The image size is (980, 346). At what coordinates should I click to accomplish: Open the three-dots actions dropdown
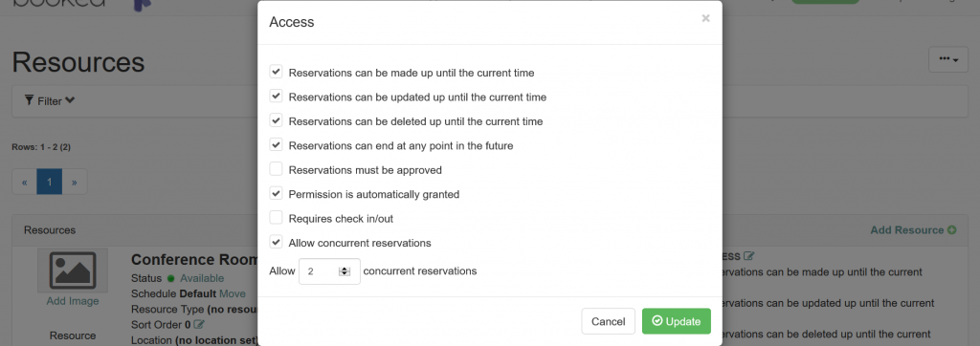click(948, 59)
